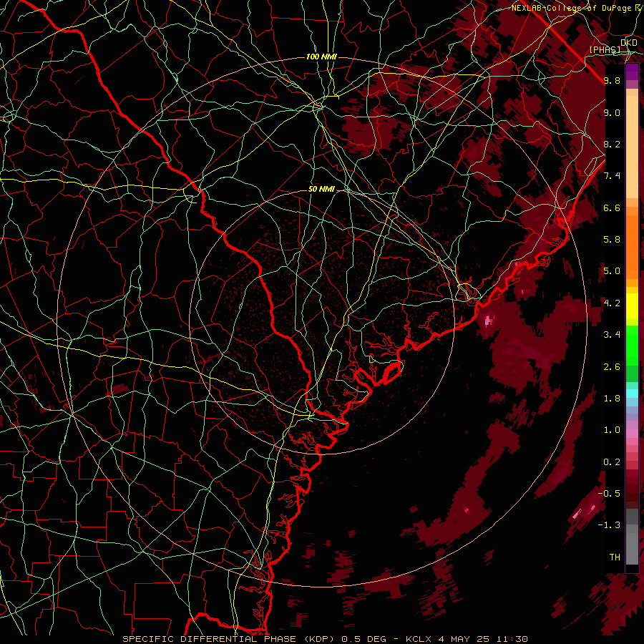Click the 1.0 value on the scale
Viewport: 644px width, 644px height.
pyautogui.click(x=612, y=430)
